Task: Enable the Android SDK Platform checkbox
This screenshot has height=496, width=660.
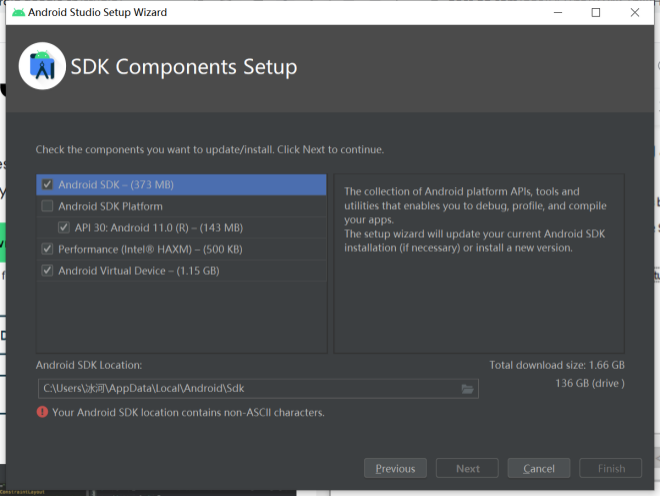Action: pyautogui.click(x=47, y=206)
